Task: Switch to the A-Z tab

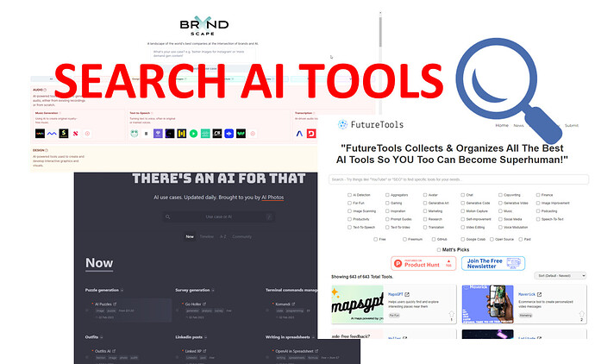Action: [x=223, y=236]
